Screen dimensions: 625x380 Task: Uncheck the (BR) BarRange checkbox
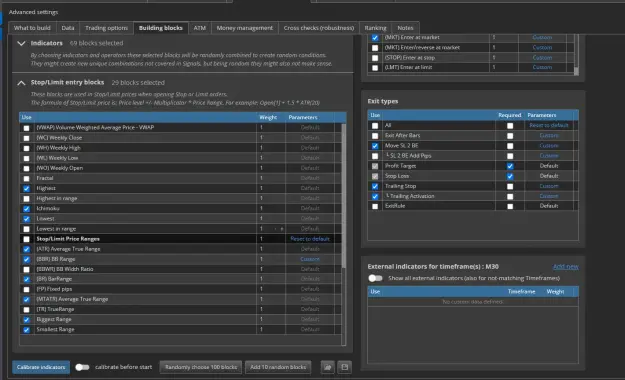coord(26,280)
